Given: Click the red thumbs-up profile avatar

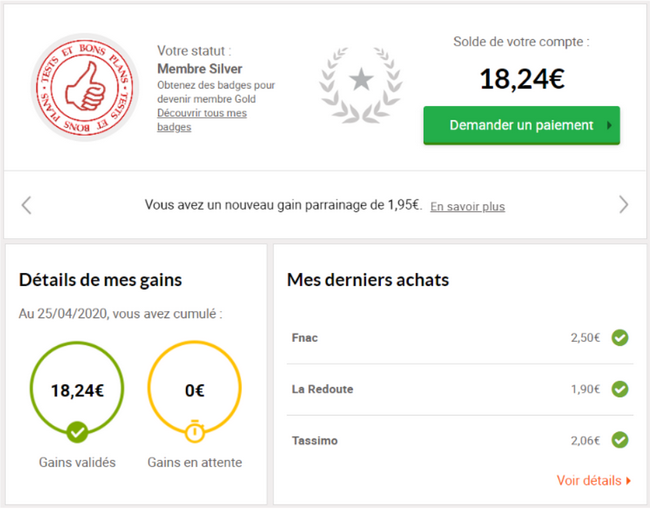Looking at the screenshot, I should pos(85,87).
